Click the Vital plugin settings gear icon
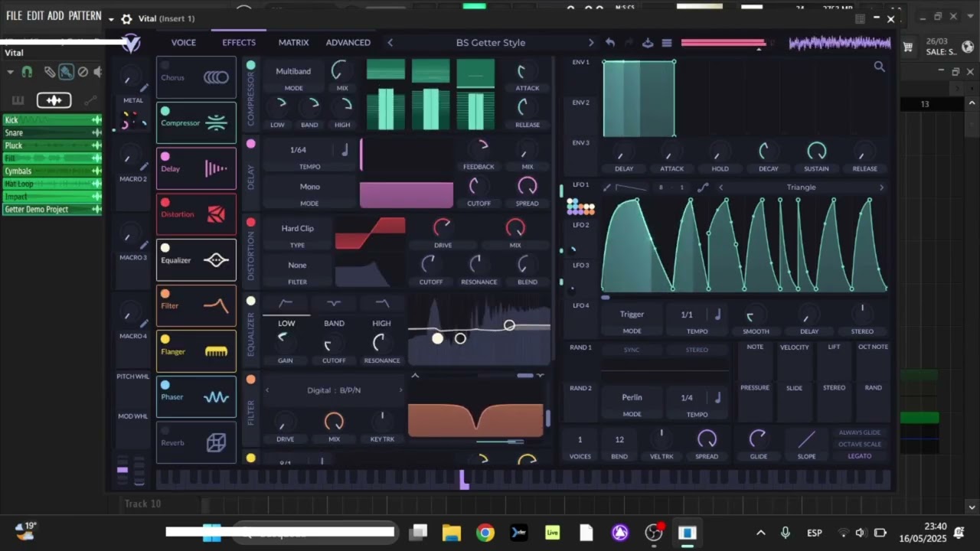 (126, 18)
